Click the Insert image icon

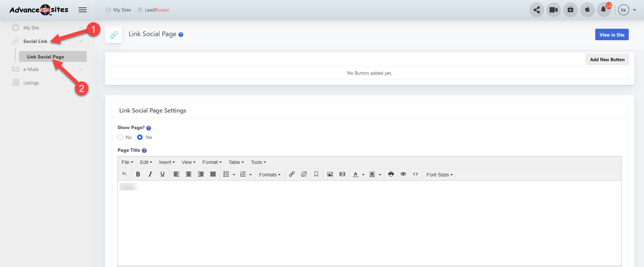330,174
